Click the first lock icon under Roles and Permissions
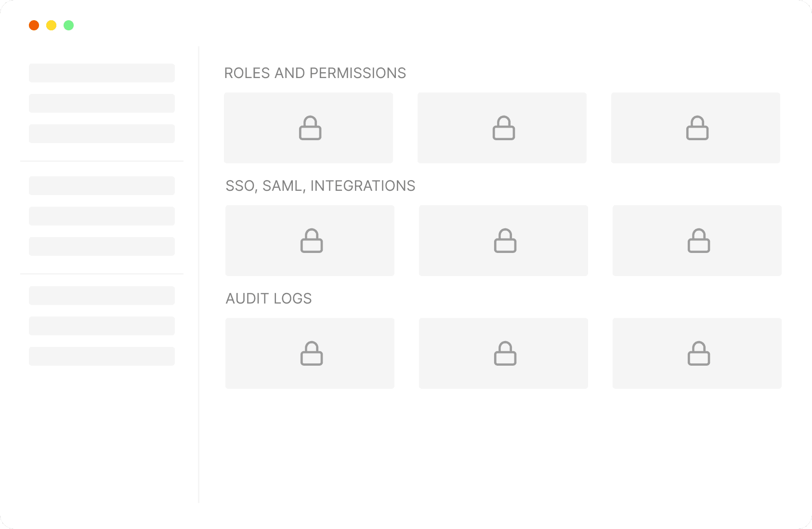 click(x=310, y=128)
